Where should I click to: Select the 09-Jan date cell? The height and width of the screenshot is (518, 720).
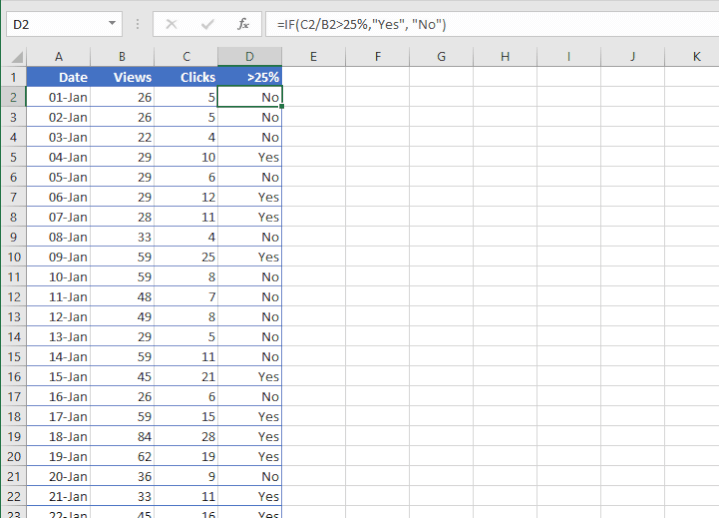(59, 257)
